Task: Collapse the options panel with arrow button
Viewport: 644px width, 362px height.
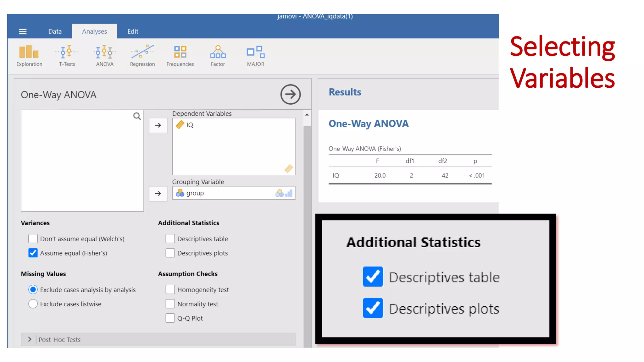Action: click(x=290, y=94)
